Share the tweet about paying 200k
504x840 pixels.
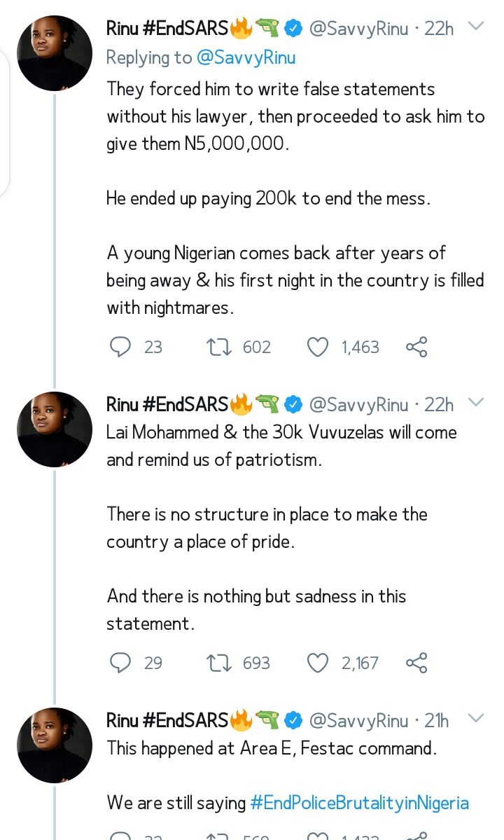[x=416, y=347]
